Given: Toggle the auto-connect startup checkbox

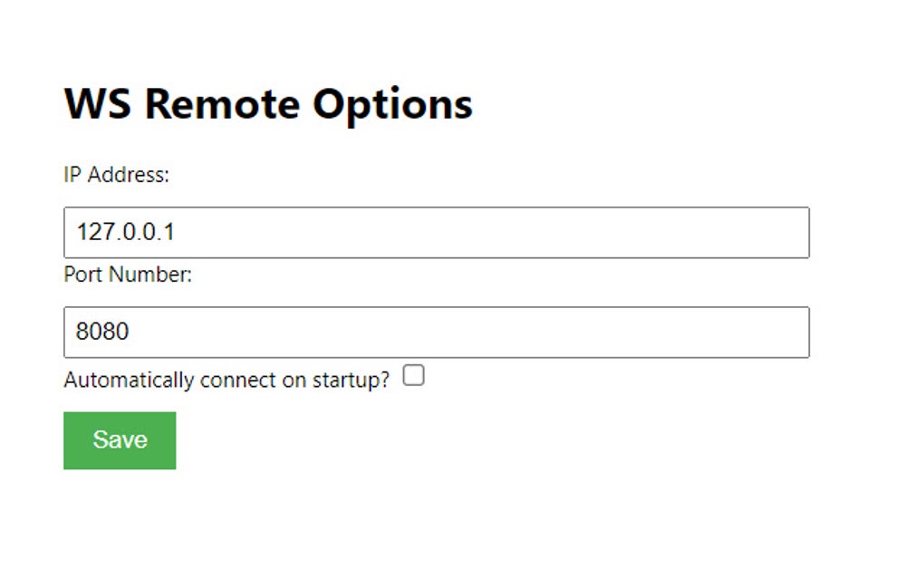Looking at the screenshot, I should coord(413,376).
